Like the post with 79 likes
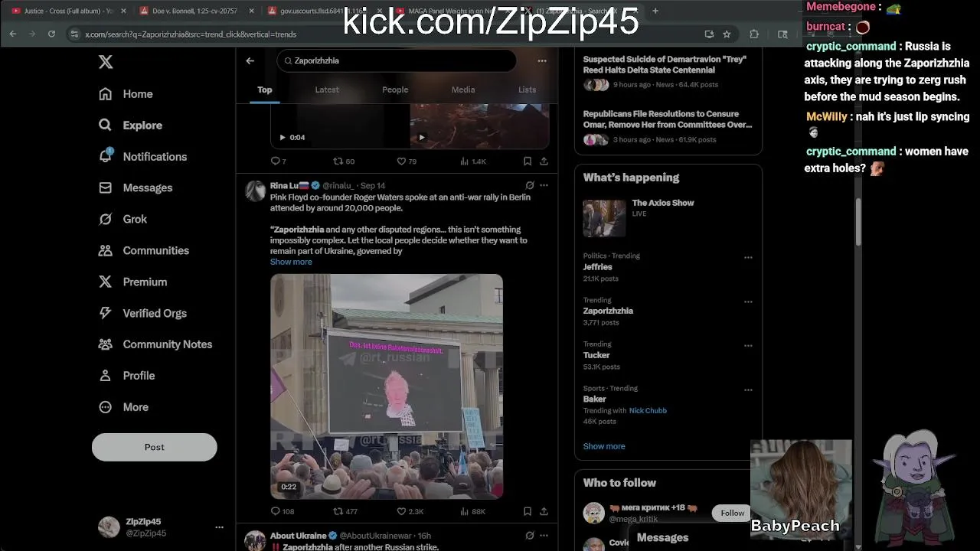The image size is (980, 551). tap(407, 161)
